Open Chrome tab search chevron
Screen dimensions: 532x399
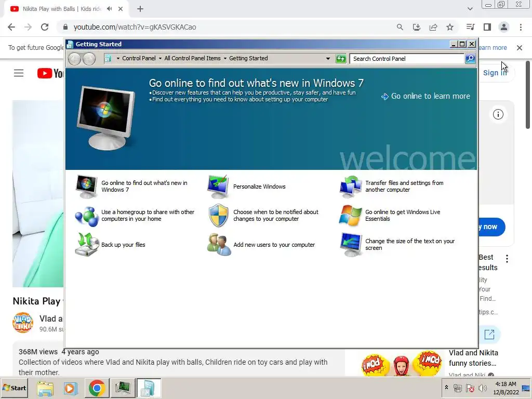tap(470, 9)
